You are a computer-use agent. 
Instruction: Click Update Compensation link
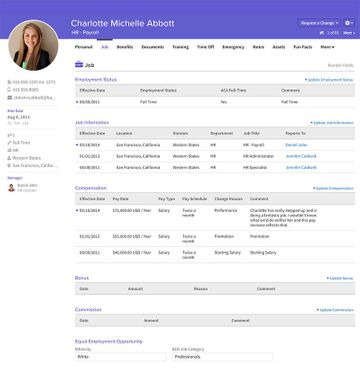point(333,188)
